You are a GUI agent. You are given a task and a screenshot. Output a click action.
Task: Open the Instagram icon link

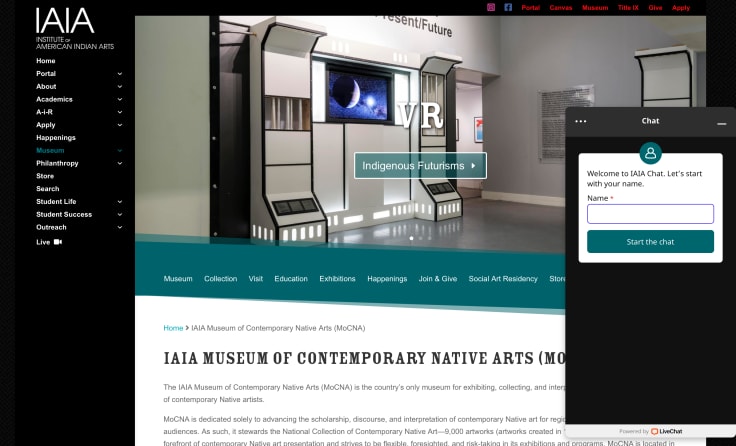point(491,7)
